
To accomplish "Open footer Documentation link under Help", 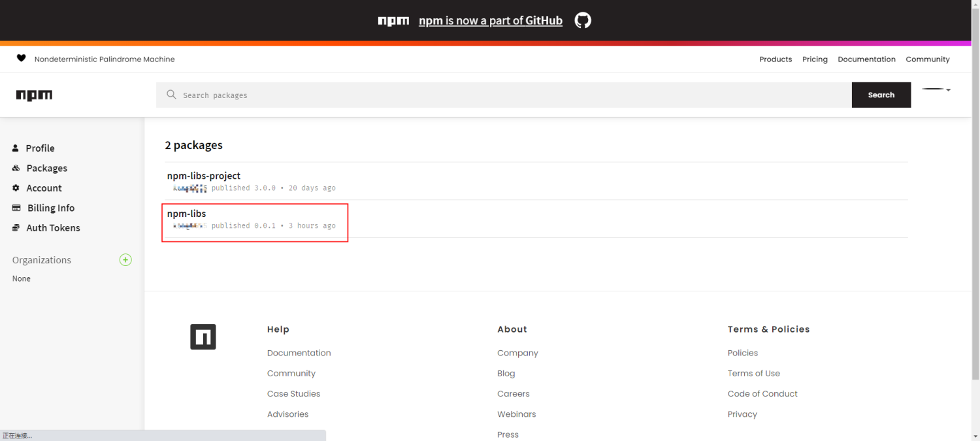I will tap(299, 353).
